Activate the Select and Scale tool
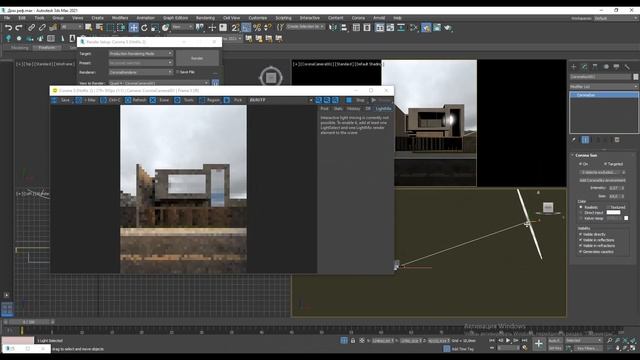This screenshot has height=360, width=640. 155,27
